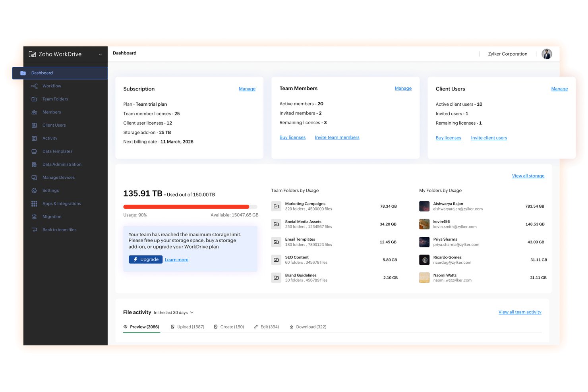Switch to the Edit (394) tab
The height and width of the screenshot is (392, 588).
(x=267, y=327)
